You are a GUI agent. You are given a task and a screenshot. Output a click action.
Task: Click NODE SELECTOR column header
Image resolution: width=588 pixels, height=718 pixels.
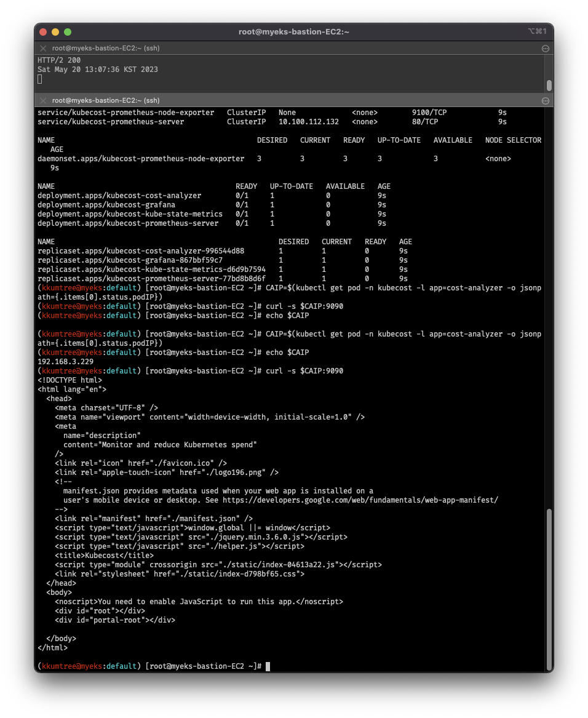[x=514, y=140]
